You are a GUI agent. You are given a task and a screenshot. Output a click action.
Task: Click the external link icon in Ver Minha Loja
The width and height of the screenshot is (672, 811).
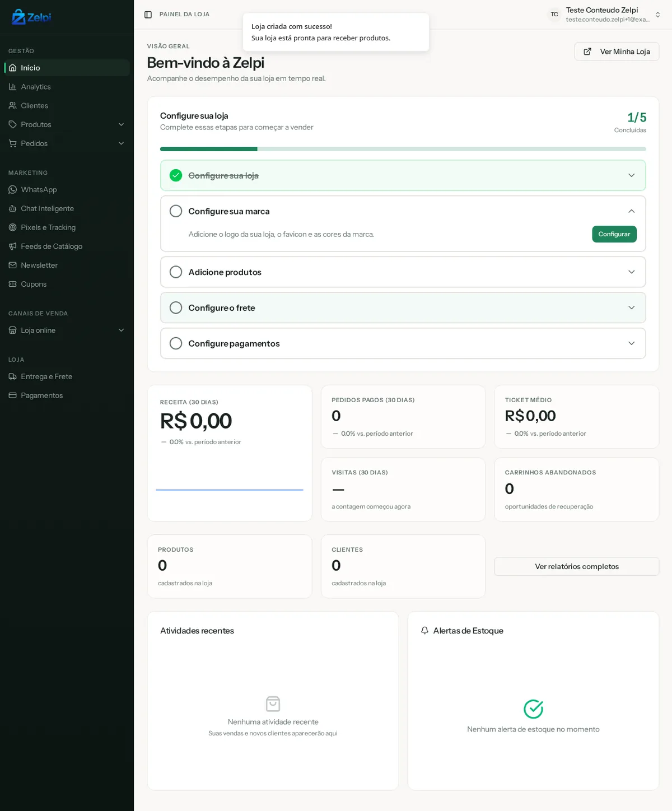pyautogui.click(x=587, y=52)
